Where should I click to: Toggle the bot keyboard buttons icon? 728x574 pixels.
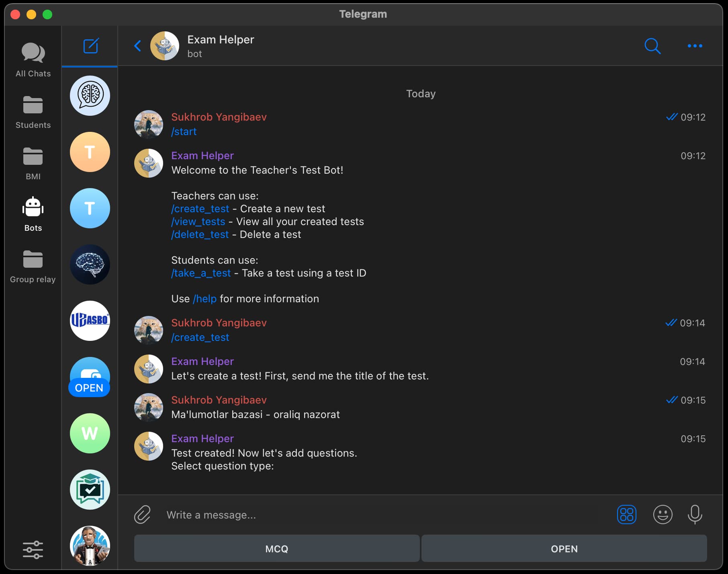pos(627,515)
